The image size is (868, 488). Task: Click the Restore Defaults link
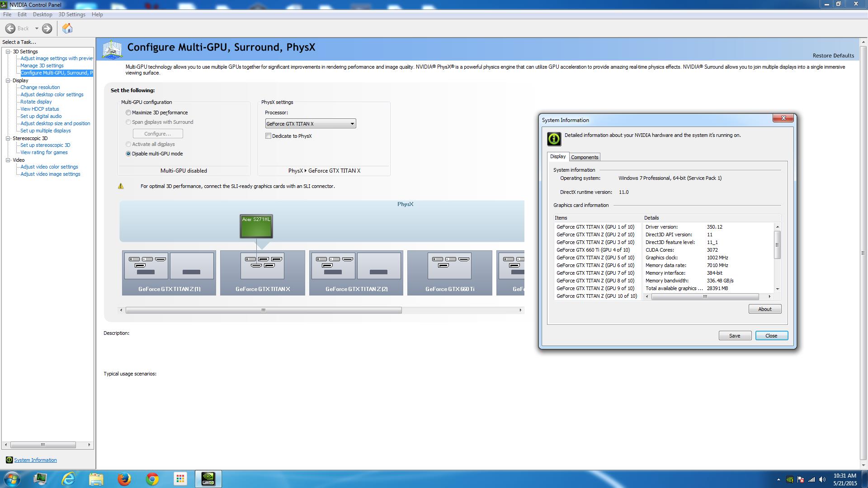(833, 56)
